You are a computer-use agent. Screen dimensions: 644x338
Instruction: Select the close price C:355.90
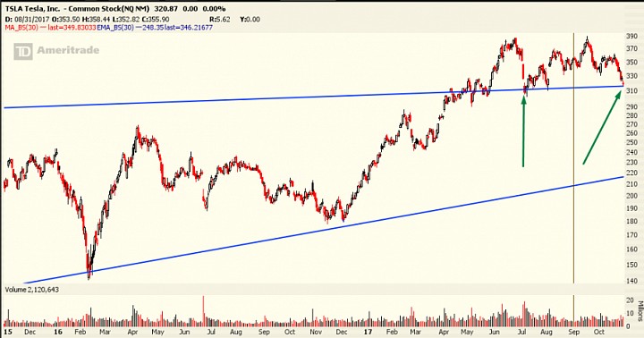coord(156,20)
